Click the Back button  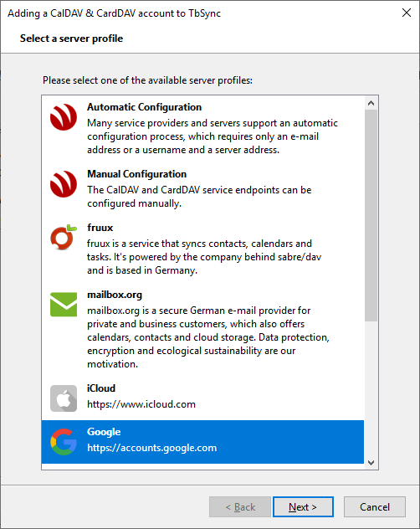240,506
